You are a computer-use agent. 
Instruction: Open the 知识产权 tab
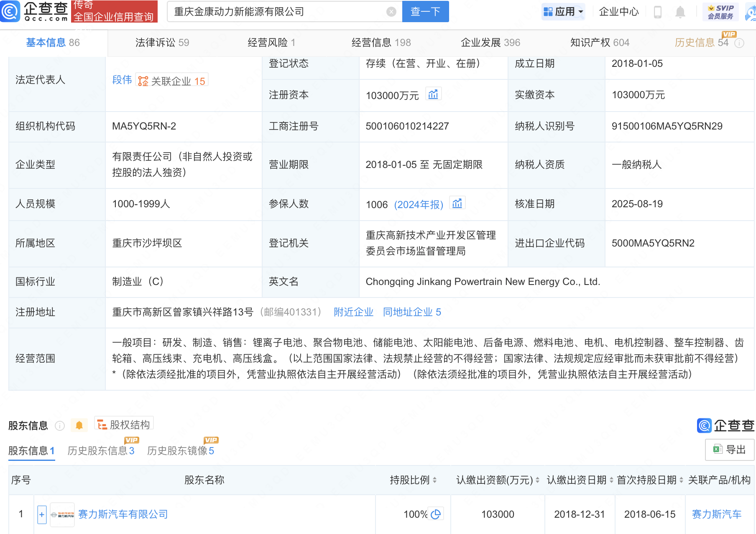pos(599,43)
